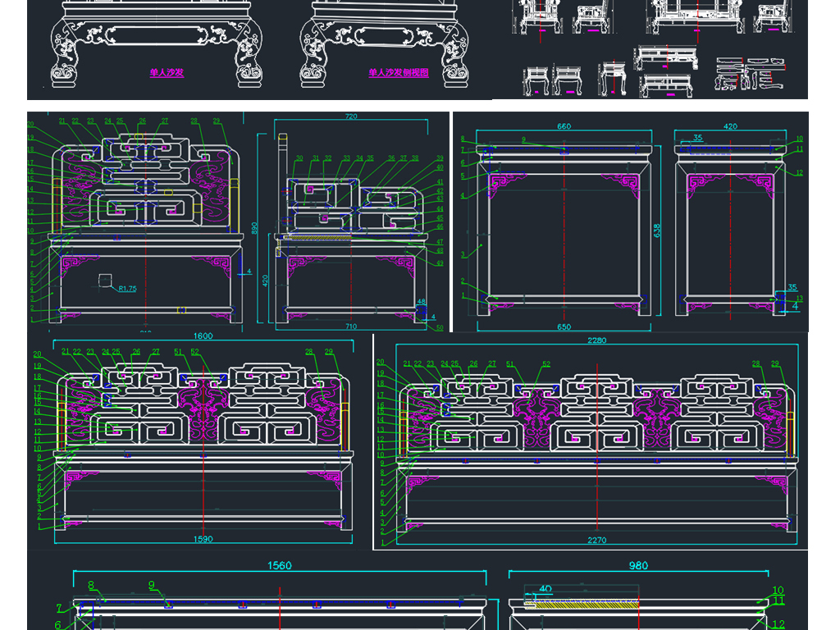Select the 1590 bottom dimension text
840x630 pixels.
203,539
